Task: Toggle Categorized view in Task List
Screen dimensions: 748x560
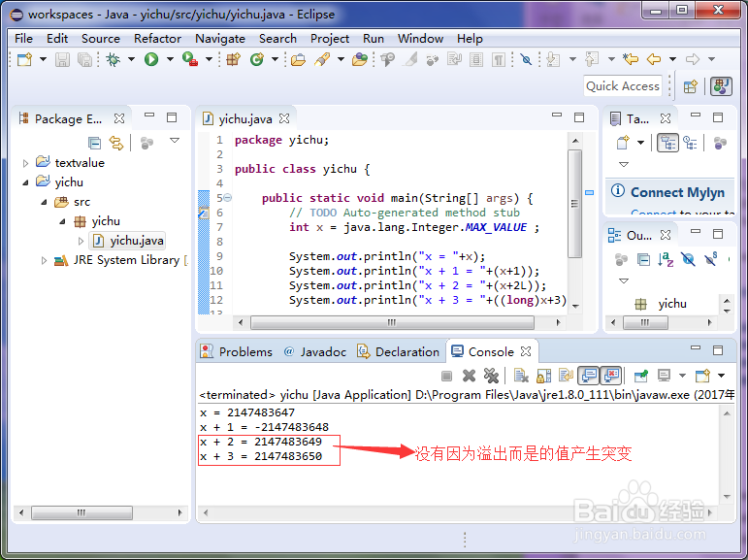Action: click(667, 143)
